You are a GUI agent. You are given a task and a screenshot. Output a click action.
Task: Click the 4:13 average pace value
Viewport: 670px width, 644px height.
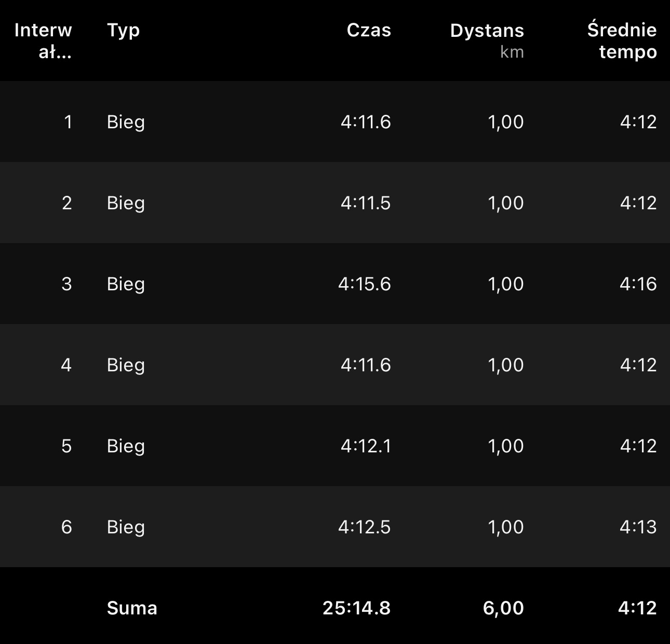click(x=638, y=527)
